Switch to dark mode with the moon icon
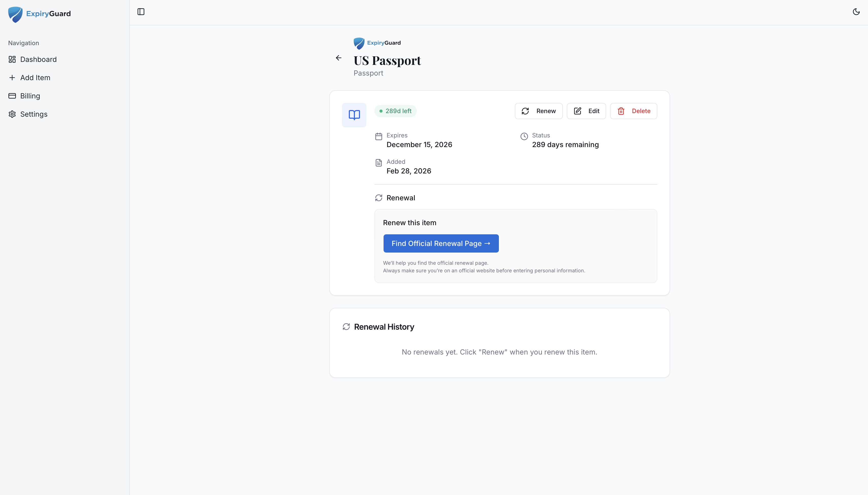This screenshot has width=868, height=495. click(x=856, y=11)
